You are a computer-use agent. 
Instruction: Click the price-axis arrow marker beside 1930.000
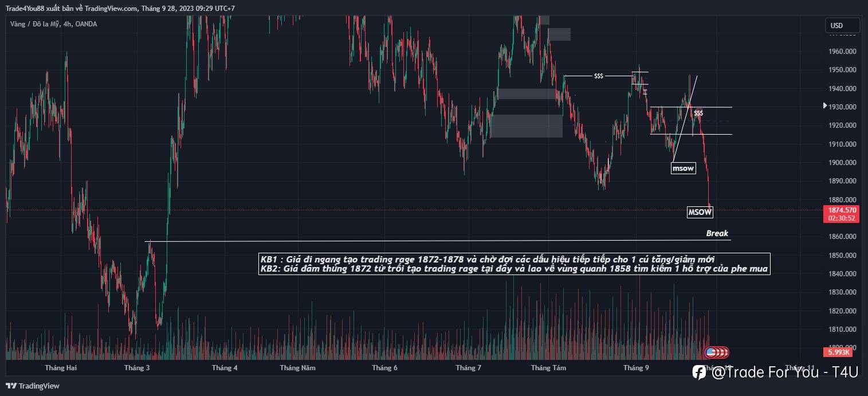pyautogui.click(x=824, y=106)
